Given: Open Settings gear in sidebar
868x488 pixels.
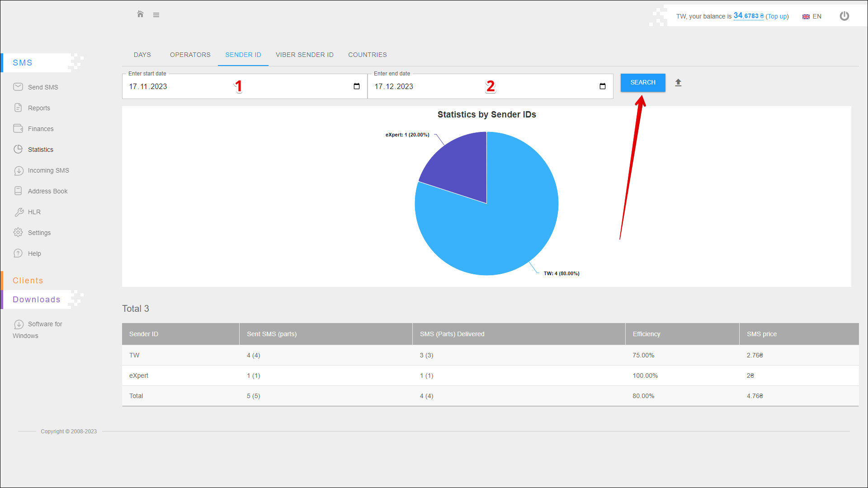Looking at the screenshot, I should coord(39,233).
